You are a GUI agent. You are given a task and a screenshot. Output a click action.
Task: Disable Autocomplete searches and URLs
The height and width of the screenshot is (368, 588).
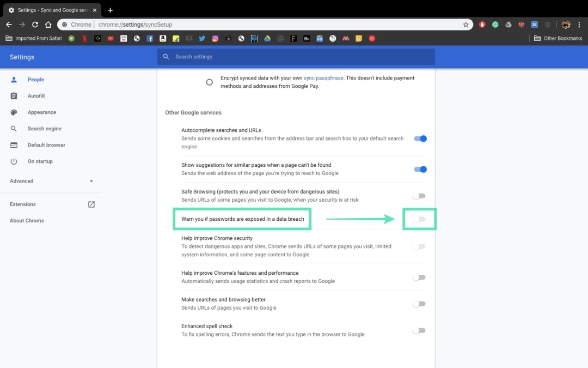[x=420, y=139]
